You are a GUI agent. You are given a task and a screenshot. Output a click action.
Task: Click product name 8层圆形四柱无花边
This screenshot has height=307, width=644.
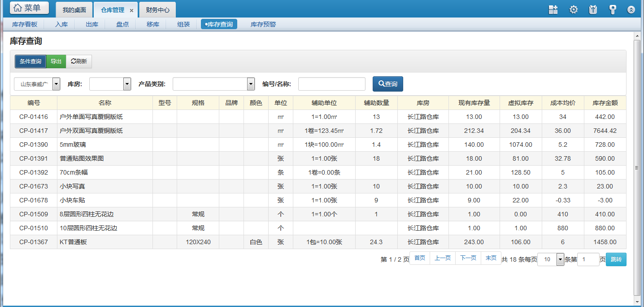pos(87,214)
